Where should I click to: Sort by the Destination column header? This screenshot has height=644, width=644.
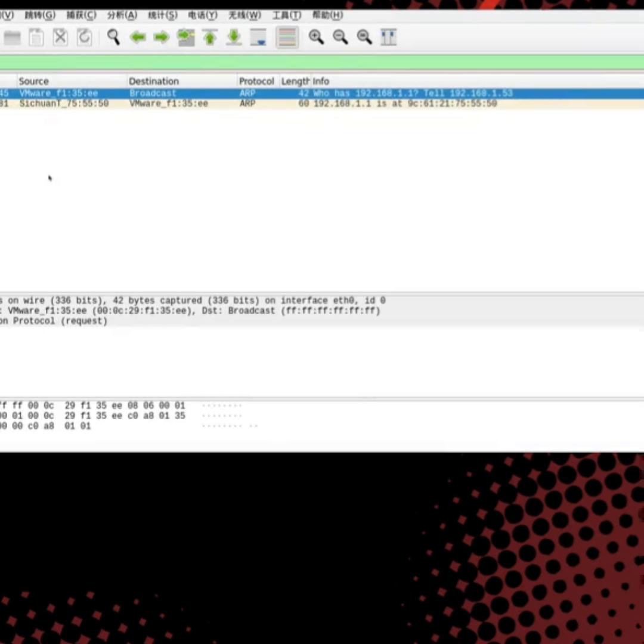coord(182,81)
